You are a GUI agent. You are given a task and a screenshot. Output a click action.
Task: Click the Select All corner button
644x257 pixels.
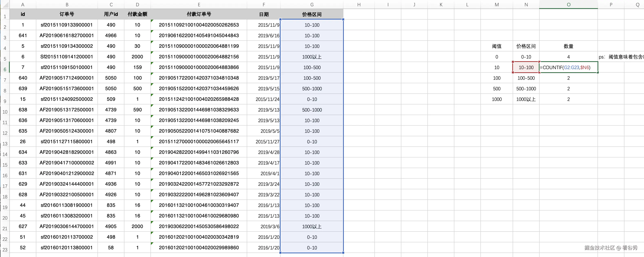(x=5, y=4)
